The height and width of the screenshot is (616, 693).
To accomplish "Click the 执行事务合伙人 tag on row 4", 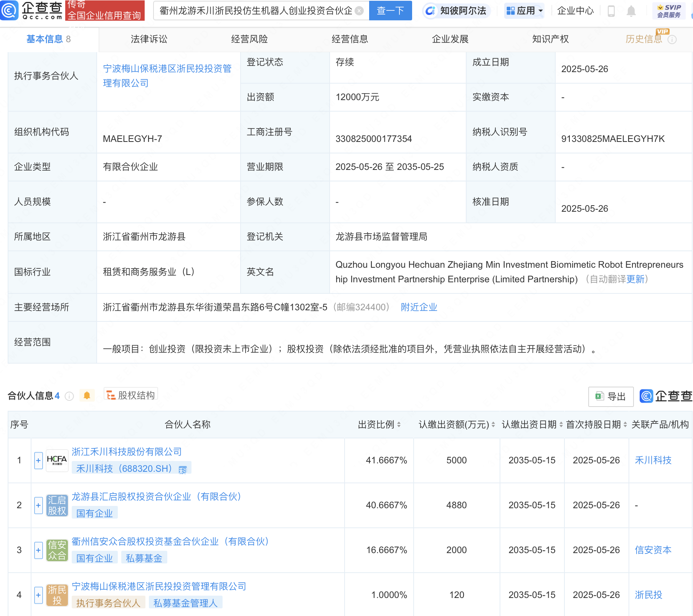I will tap(108, 603).
